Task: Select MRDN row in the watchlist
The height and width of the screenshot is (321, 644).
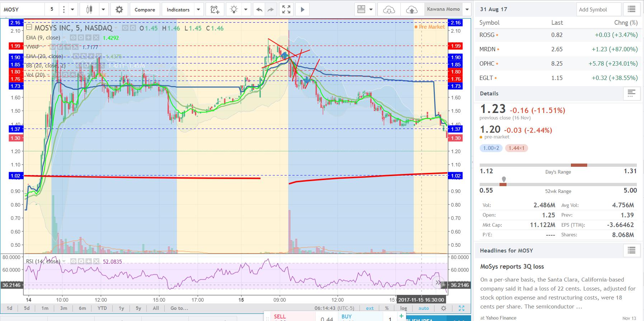Action: click(558, 49)
